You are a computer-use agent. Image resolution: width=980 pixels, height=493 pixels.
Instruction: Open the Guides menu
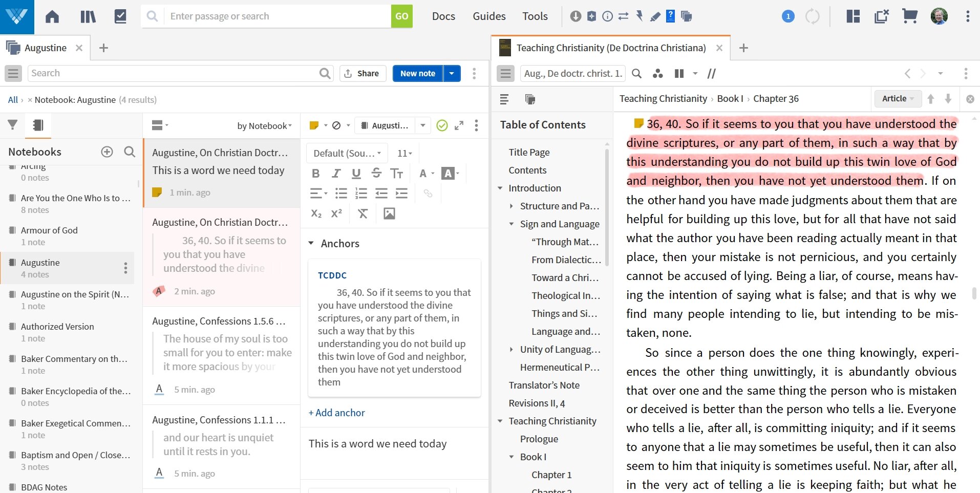(x=489, y=16)
